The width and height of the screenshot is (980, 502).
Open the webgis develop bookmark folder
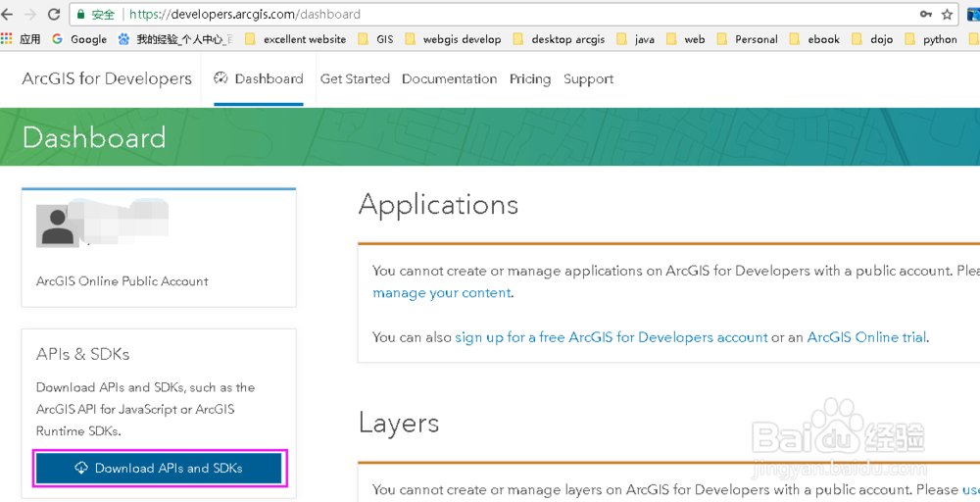pos(453,39)
